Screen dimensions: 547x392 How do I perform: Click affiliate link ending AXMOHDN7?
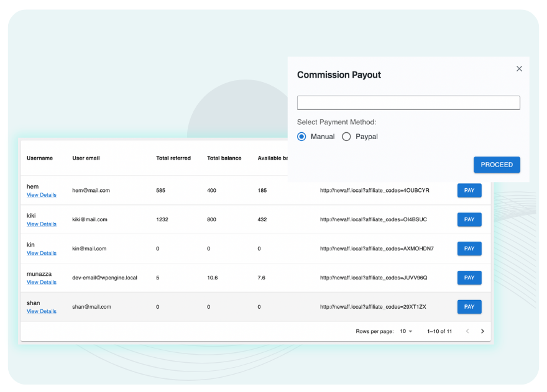click(377, 248)
